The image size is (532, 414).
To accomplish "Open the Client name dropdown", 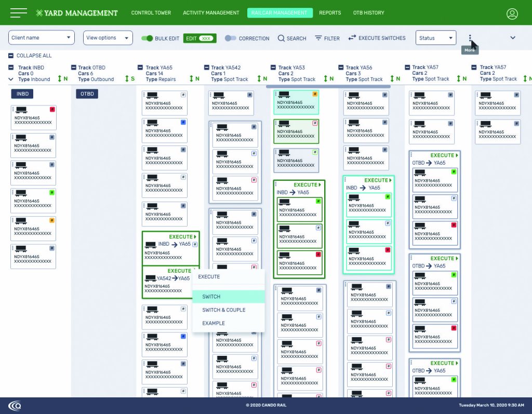I will [x=42, y=38].
